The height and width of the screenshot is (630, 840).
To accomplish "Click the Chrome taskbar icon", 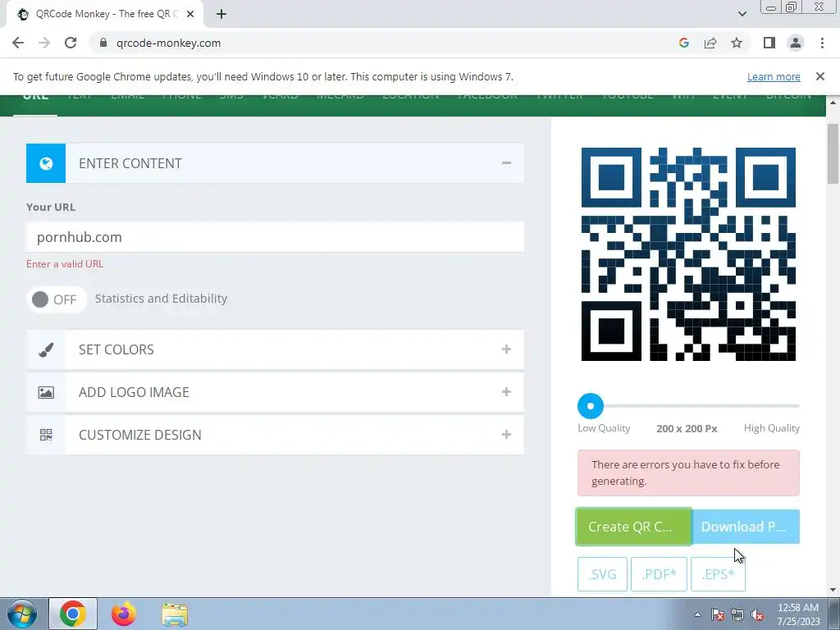I will tap(73, 614).
